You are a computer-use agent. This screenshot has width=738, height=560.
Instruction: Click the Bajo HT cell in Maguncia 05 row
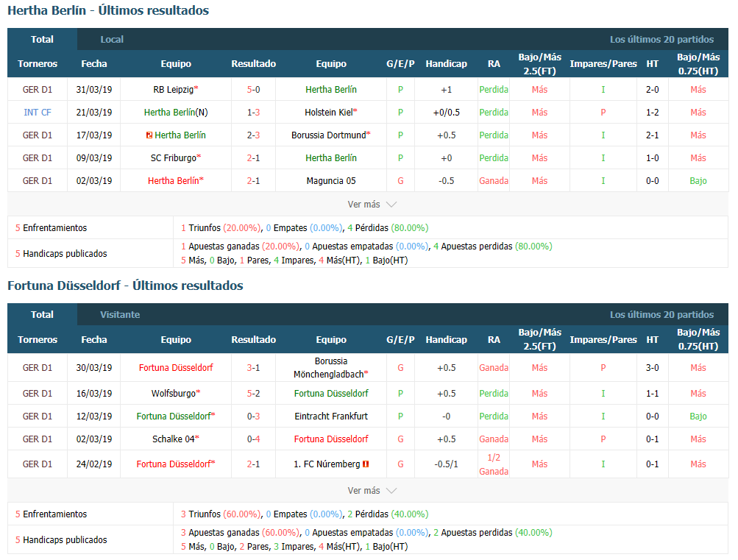coord(698,181)
